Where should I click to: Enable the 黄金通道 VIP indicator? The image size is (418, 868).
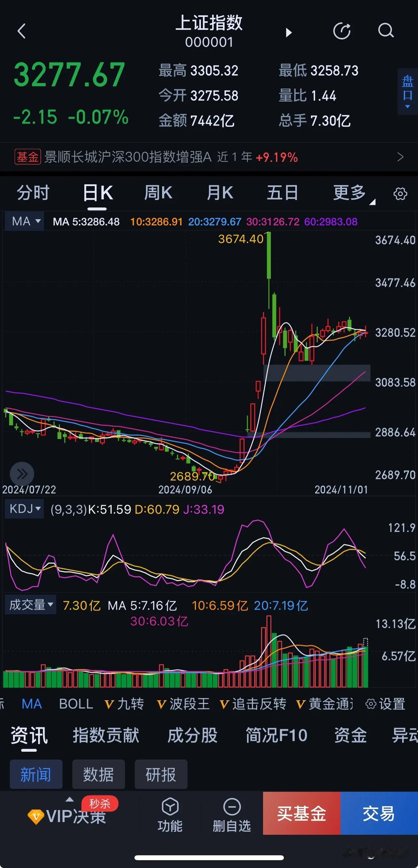pos(324,704)
